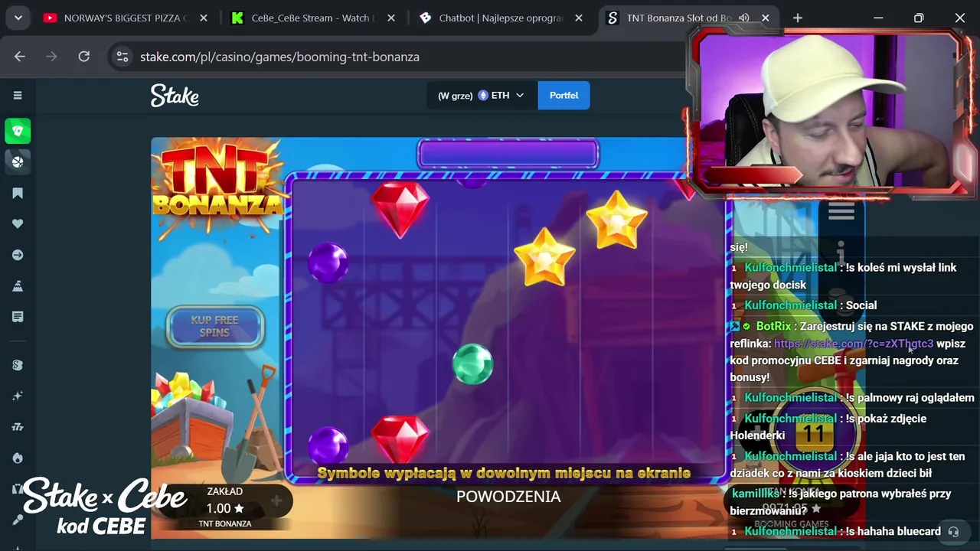This screenshot has width=980, height=551.
Task: Open the stake.com reflink in chat
Action: [854, 344]
